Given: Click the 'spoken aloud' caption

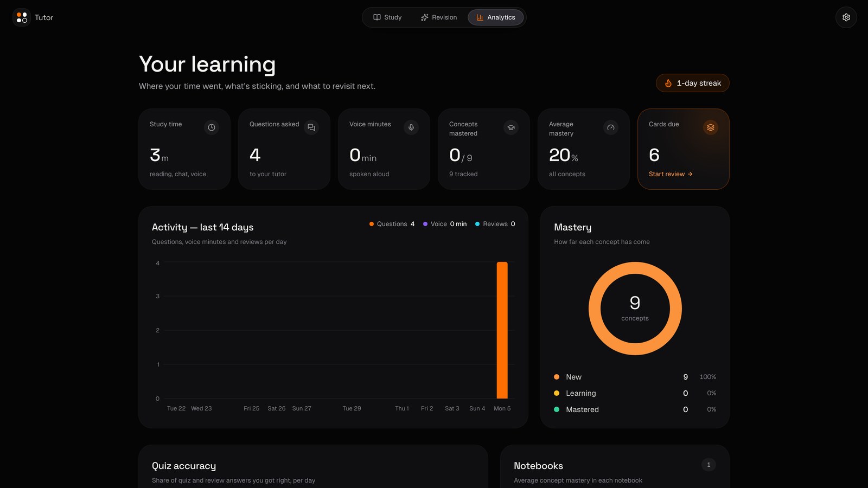Looking at the screenshot, I should pos(369,174).
